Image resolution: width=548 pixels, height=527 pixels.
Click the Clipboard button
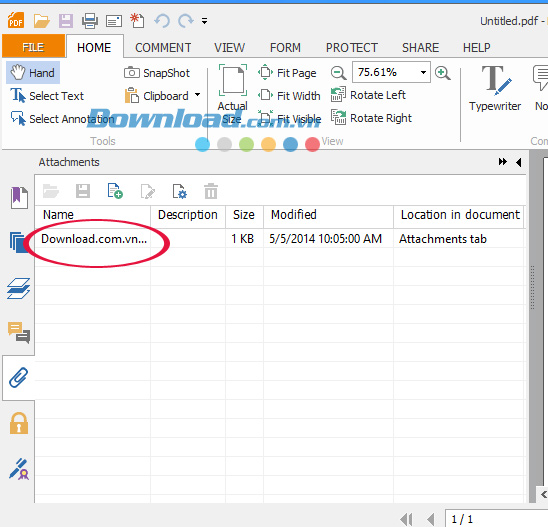pos(157,96)
